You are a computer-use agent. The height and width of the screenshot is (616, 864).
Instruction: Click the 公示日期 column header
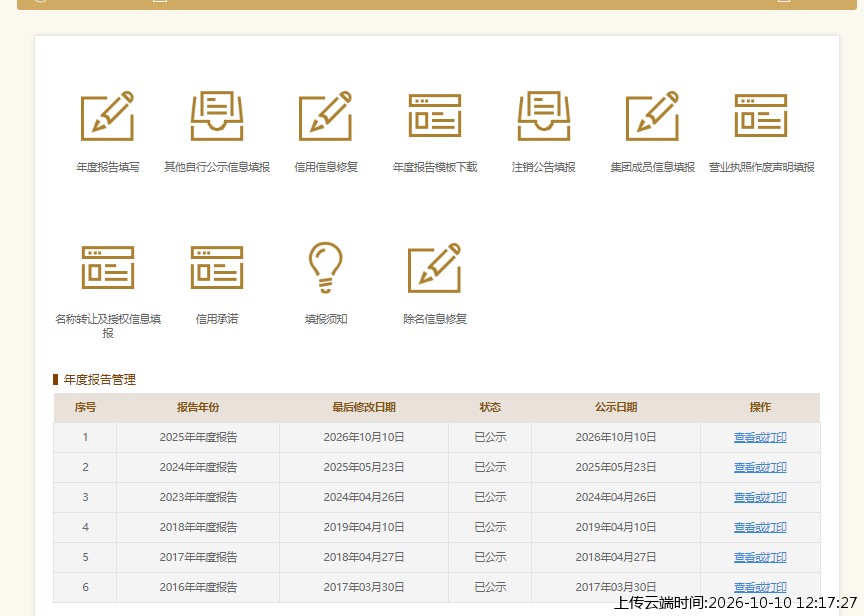tap(615, 407)
